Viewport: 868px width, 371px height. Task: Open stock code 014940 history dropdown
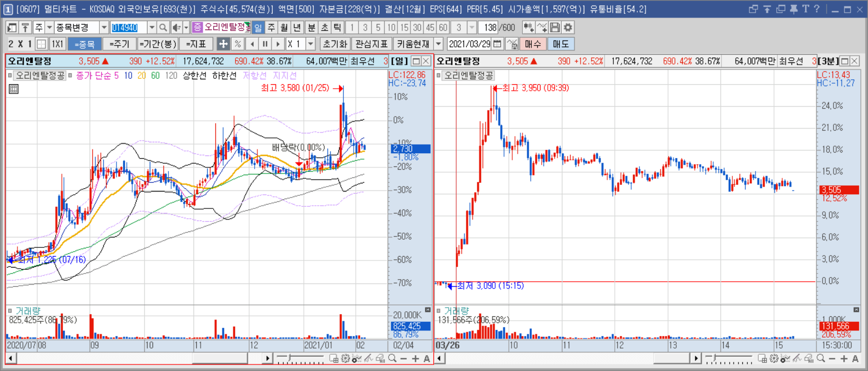(x=152, y=27)
